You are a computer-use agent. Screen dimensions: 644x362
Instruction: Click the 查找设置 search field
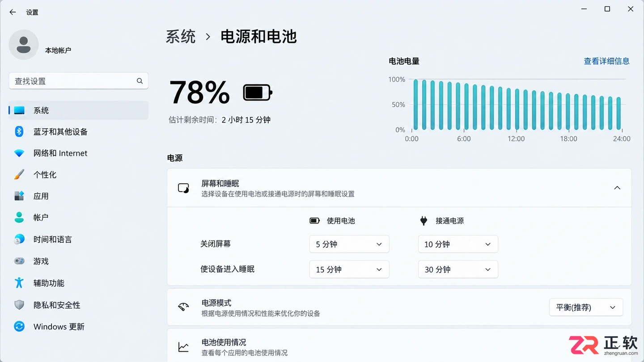point(79,81)
